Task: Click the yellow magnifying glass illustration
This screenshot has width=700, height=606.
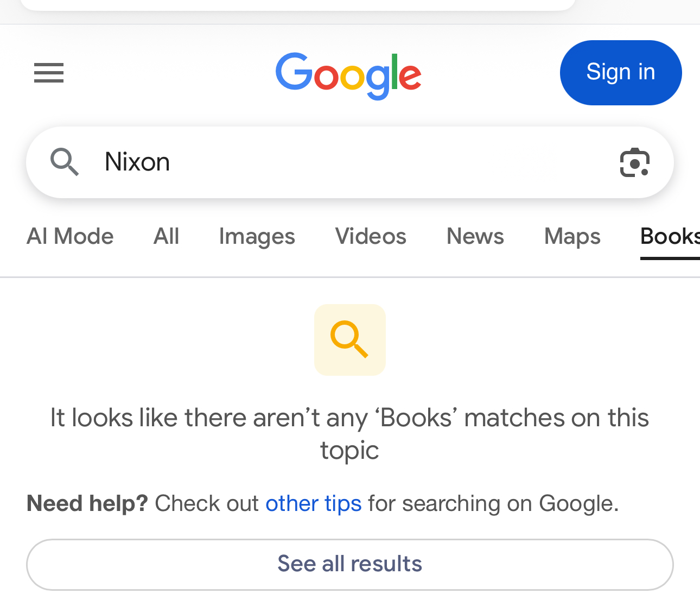Action: click(350, 340)
